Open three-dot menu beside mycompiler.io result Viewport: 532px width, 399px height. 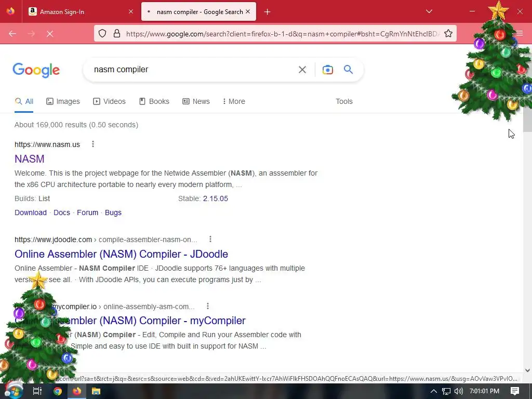click(x=208, y=307)
